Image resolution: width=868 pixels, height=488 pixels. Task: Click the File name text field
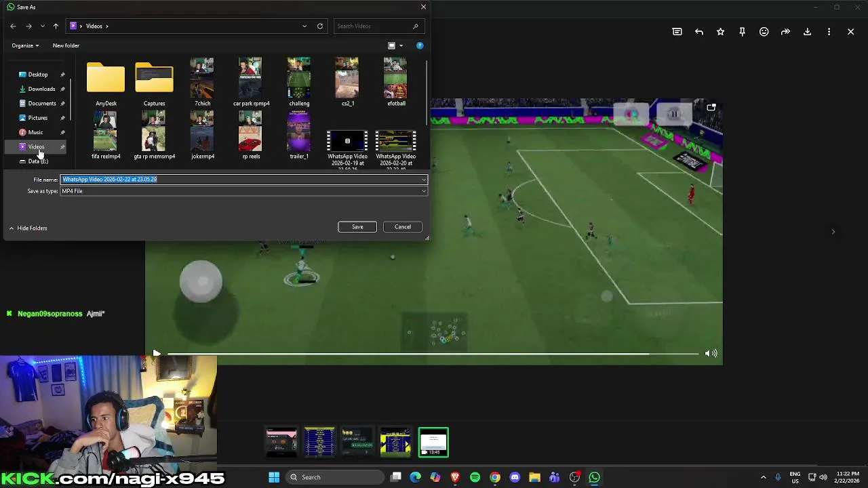click(240, 180)
